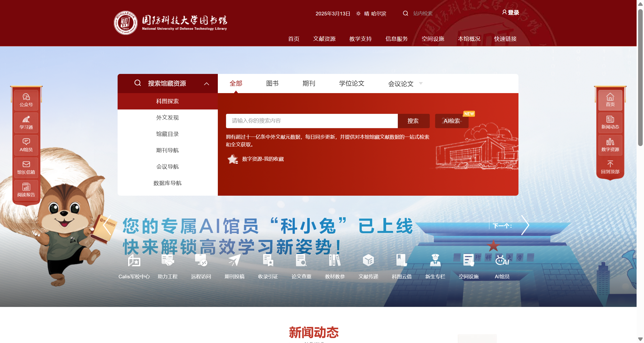Click the 回到顶部 arrow icon

pos(610,164)
